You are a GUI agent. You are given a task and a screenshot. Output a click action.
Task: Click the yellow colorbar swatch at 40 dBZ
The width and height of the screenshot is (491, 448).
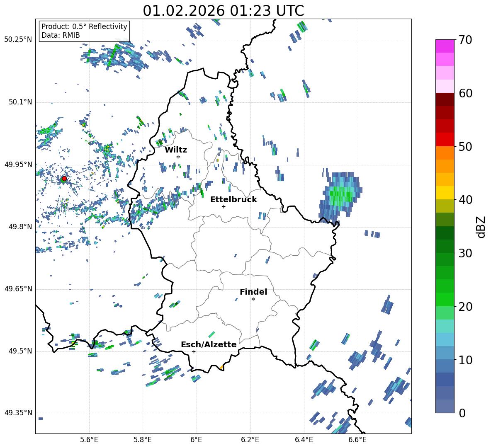445,193
